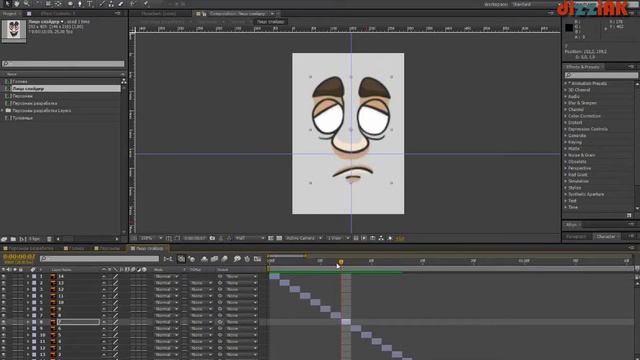
Task: Click Hide Shy Layers timeline icon
Action: tap(204, 259)
